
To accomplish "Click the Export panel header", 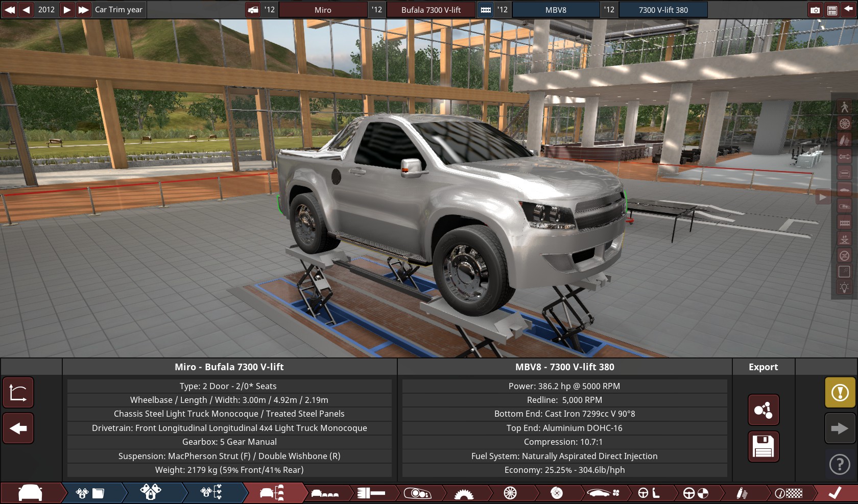I will point(764,367).
